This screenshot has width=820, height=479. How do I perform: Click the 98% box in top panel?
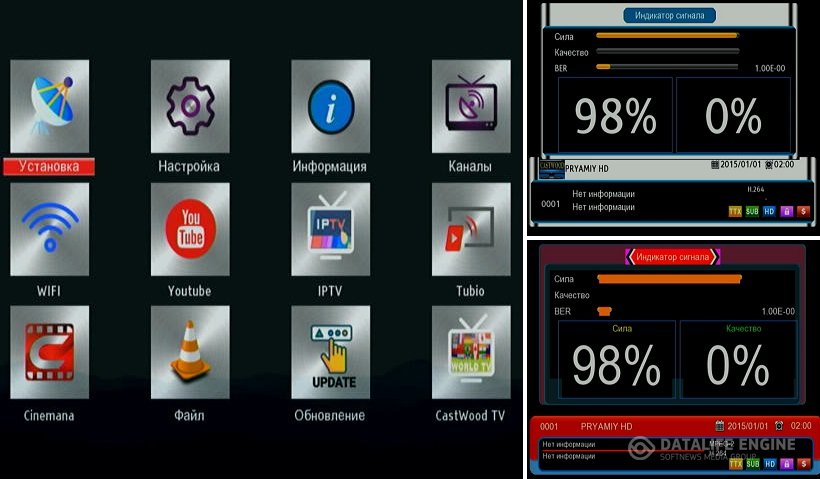tap(616, 115)
